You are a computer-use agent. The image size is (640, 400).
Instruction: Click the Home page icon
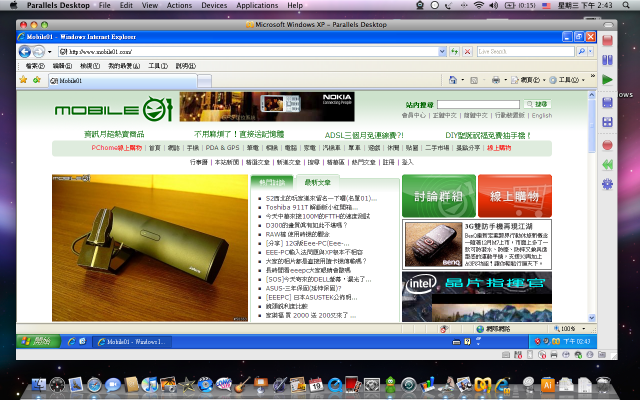point(453,80)
